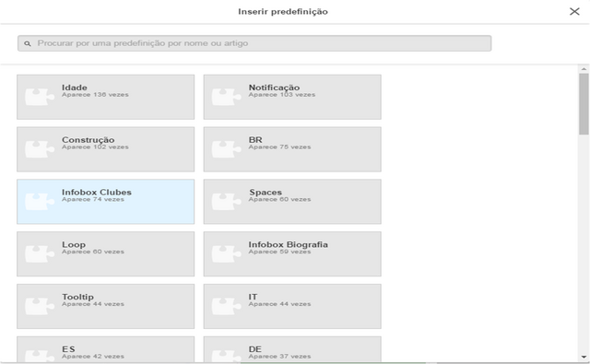Click the magnifier icon in search bar
The height and width of the screenshot is (364, 590).
tap(28, 43)
